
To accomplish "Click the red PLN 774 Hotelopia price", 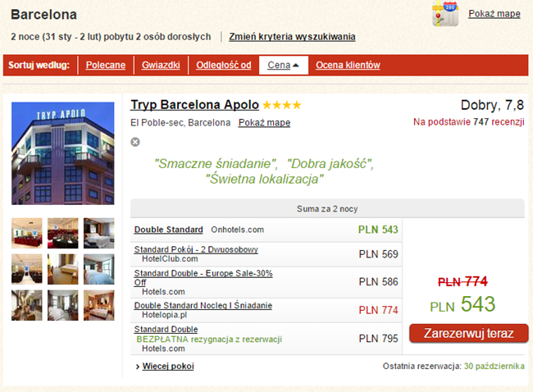I will (x=378, y=310).
